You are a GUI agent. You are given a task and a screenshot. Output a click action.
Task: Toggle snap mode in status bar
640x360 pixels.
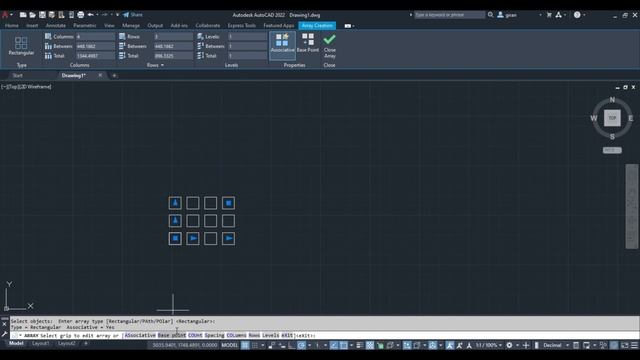tap(255, 345)
